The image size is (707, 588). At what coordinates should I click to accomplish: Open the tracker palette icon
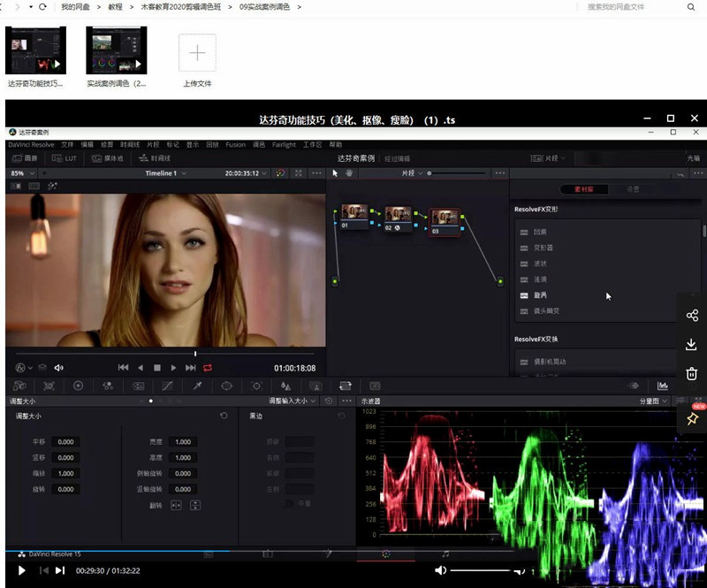[x=256, y=386]
